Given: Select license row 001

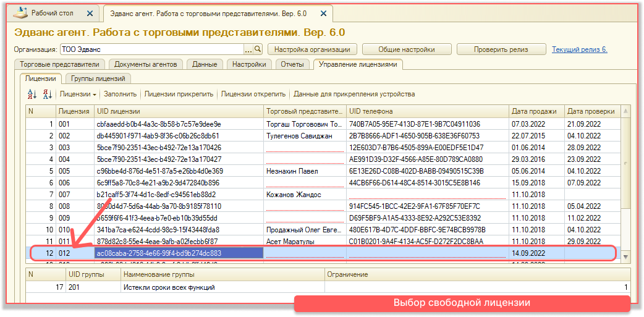Looking at the screenshot, I should tap(323, 124).
